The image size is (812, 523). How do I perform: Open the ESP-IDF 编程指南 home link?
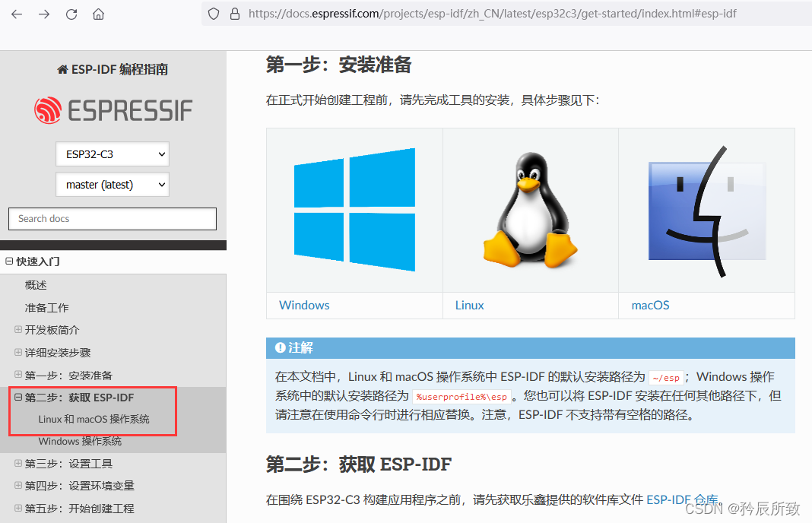(x=113, y=69)
